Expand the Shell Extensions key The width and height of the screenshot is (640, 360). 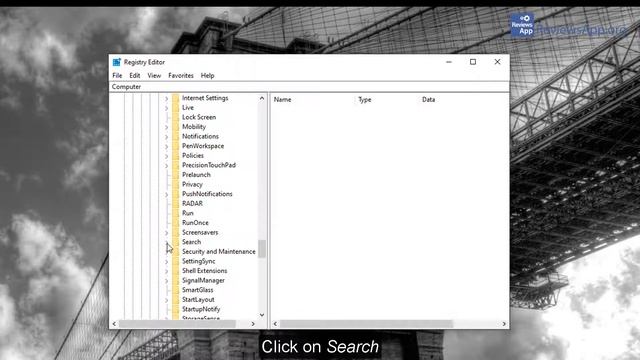pyautogui.click(x=166, y=271)
